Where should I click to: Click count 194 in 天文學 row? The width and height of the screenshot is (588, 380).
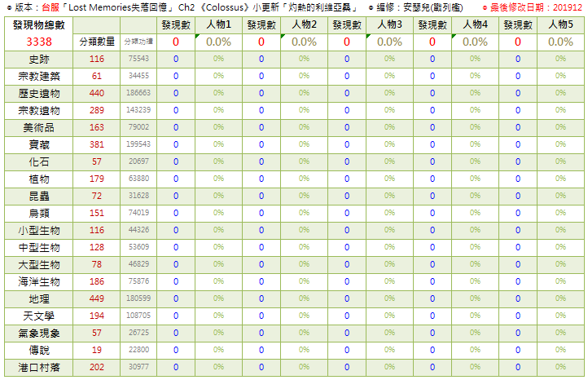point(97,316)
